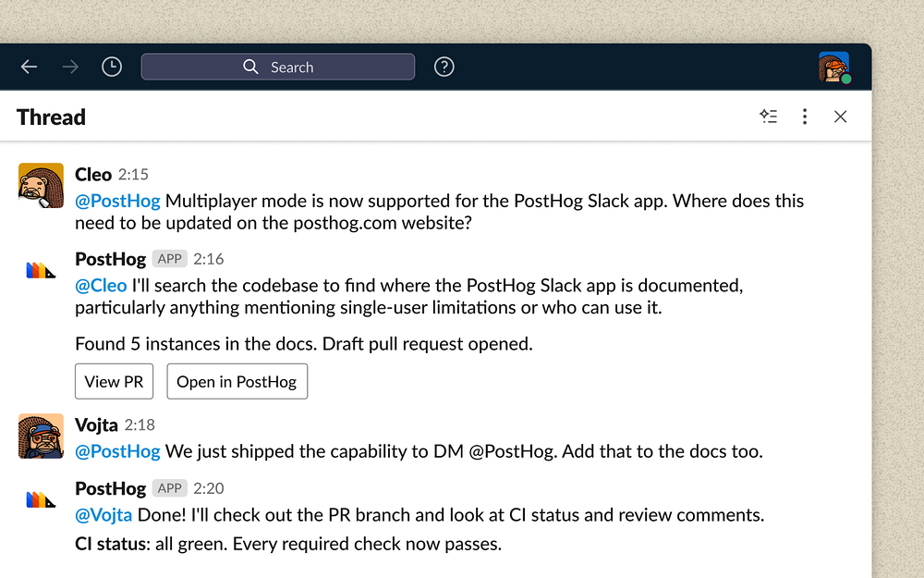Open the user profile avatar in top bar
Screen dimensions: 924x578
[833, 67]
